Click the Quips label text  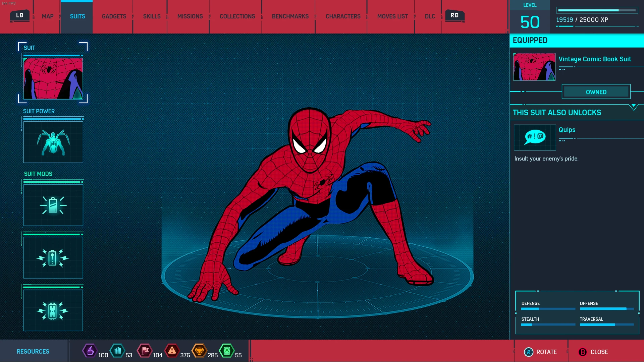tap(567, 130)
